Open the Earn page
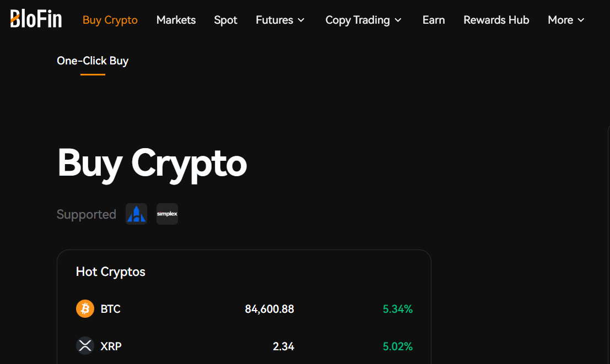This screenshot has height=364, width=610. pos(434,20)
